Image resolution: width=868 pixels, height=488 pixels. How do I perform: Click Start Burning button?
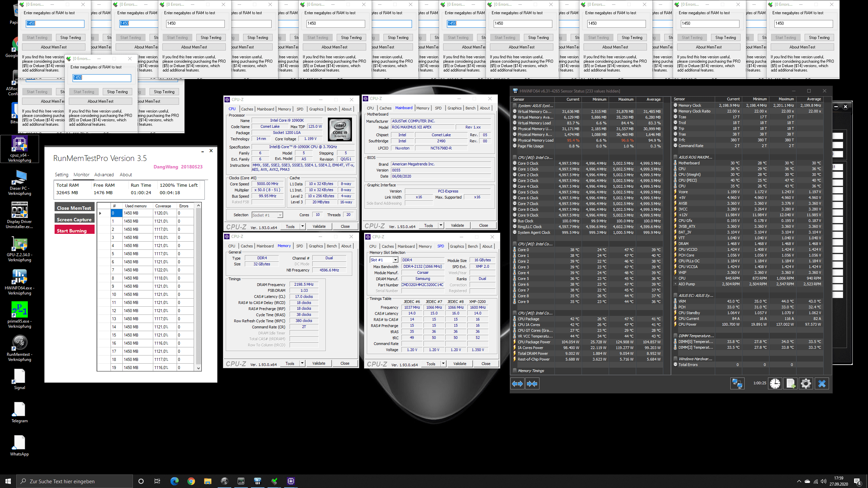[74, 230]
